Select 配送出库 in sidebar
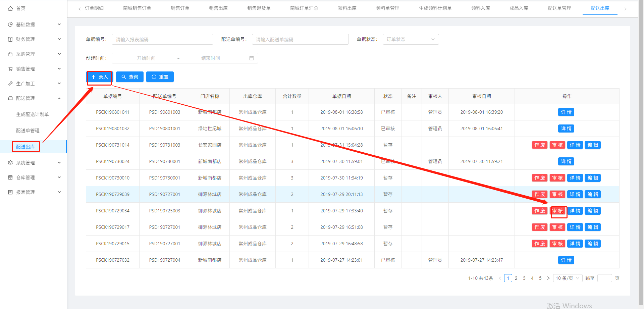644x309 pixels. (x=25, y=147)
